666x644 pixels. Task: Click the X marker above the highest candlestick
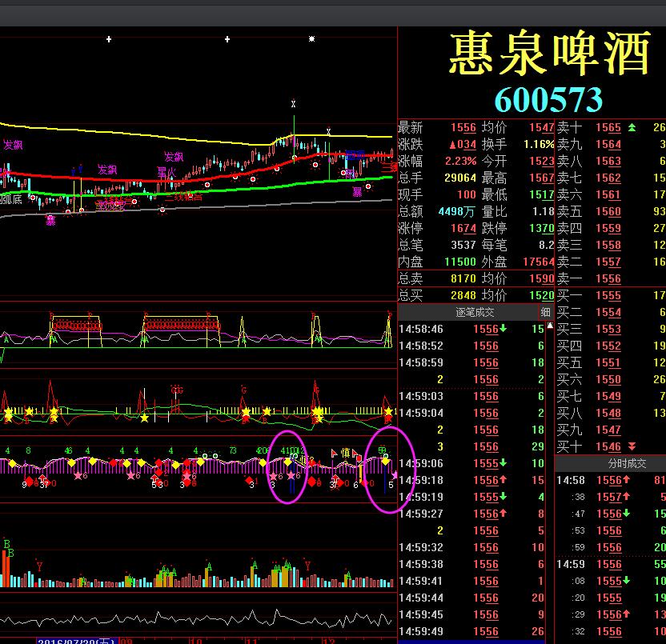[x=293, y=103]
